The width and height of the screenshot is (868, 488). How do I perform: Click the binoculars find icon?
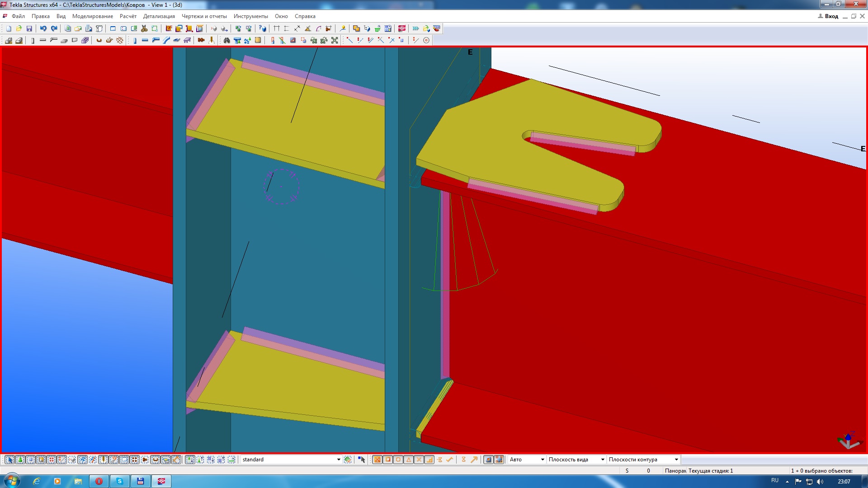click(226, 40)
